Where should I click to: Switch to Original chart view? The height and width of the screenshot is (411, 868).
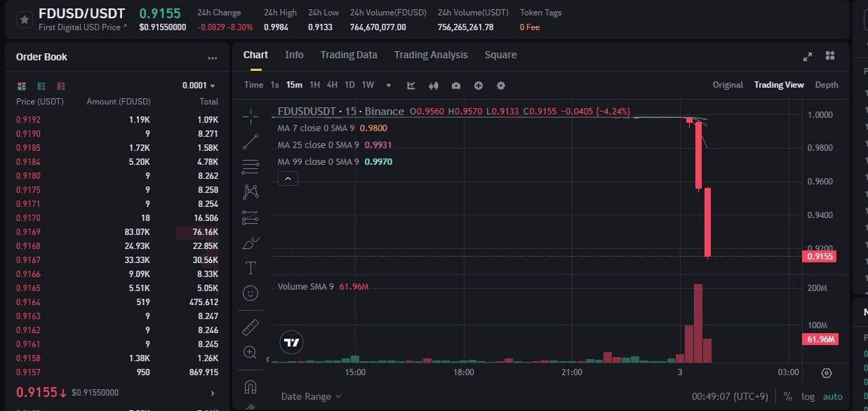(x=728, y=85)
